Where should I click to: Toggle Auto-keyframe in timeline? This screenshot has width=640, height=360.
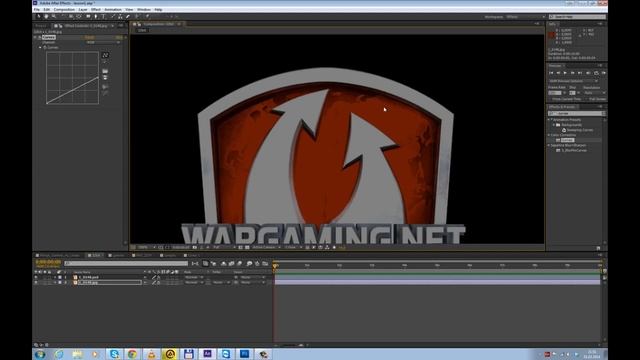point(257,264)
